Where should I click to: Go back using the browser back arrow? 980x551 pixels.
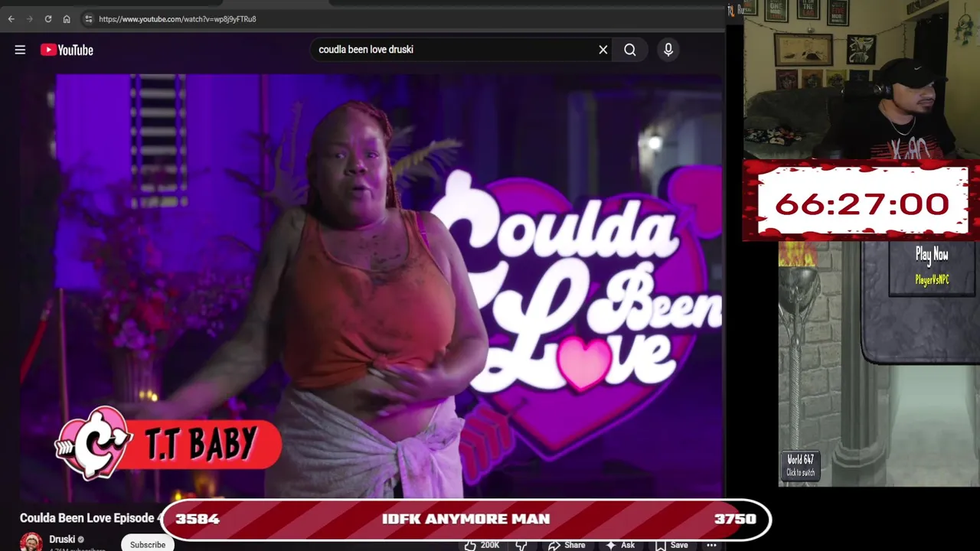click(11, 19)
